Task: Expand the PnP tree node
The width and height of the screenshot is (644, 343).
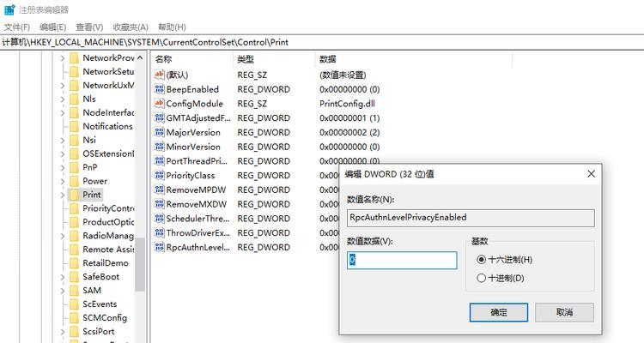Action: pos(63,167)
